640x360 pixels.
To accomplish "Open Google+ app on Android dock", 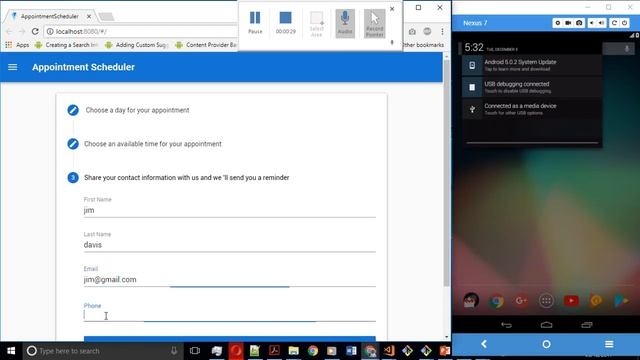I will coord(521,301).
